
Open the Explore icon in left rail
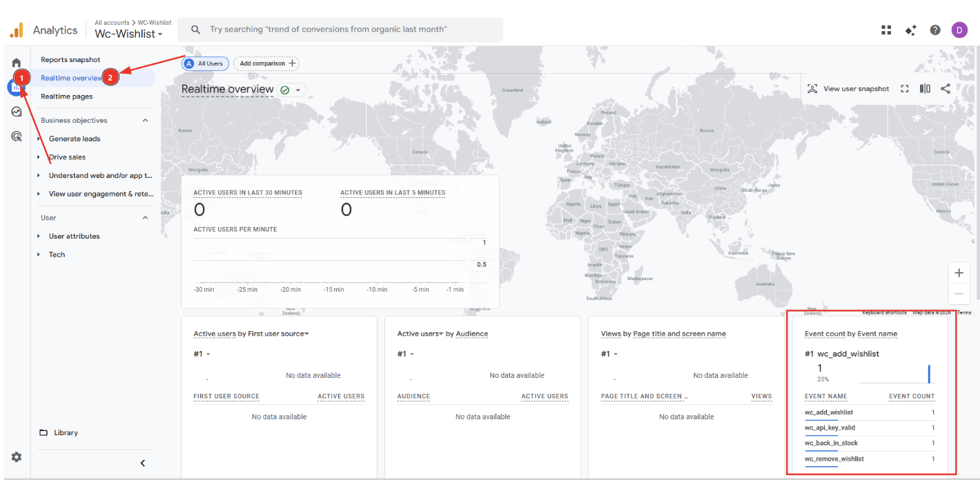17,112
